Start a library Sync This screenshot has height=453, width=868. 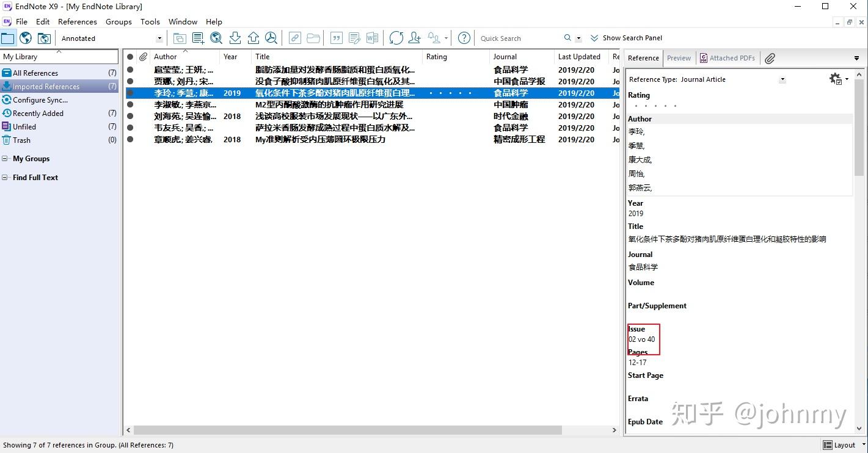coord(396,38)
